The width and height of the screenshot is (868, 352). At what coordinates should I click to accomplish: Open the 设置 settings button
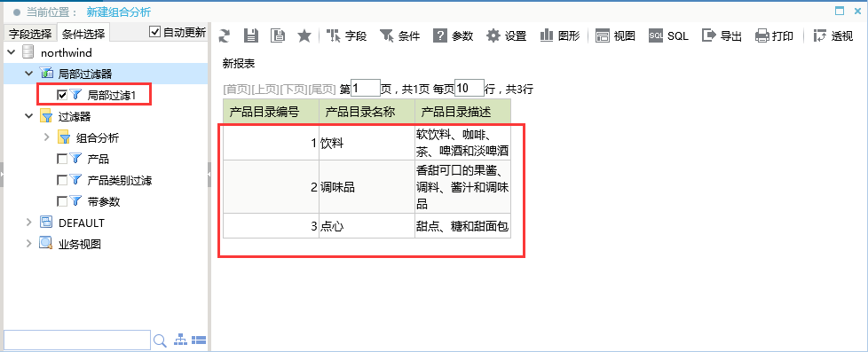pos(507,36)
